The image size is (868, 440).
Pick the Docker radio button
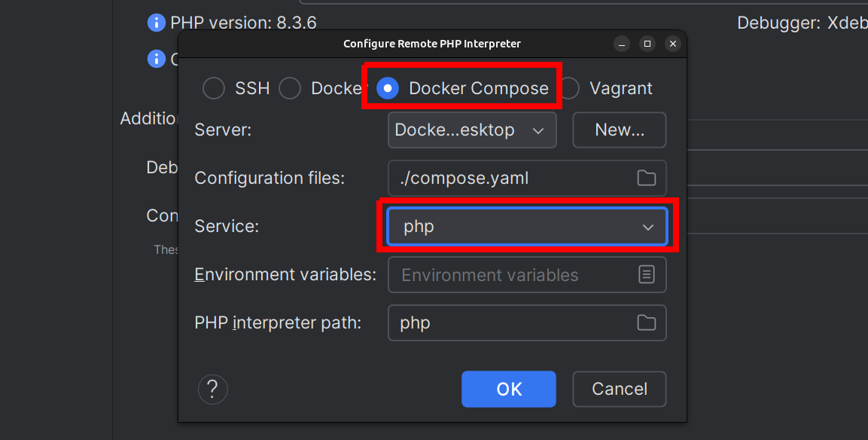(290, 88)
